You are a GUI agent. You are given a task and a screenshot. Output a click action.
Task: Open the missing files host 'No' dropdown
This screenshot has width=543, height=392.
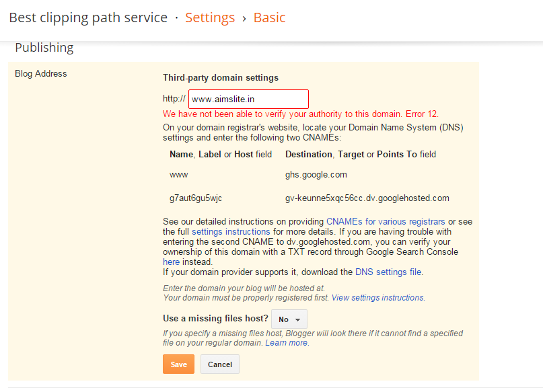coord(289,319)
